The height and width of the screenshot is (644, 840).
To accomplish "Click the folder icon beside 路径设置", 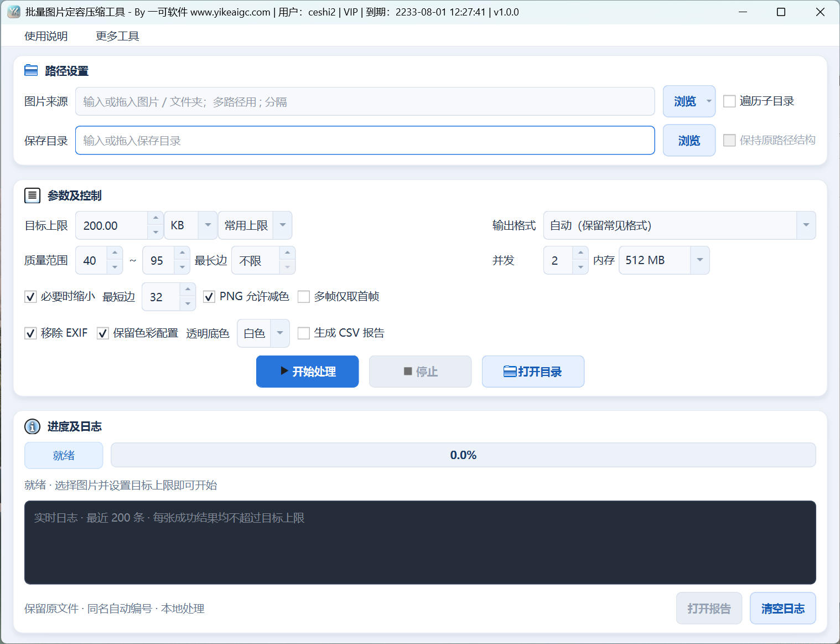I will click(31, 70).
